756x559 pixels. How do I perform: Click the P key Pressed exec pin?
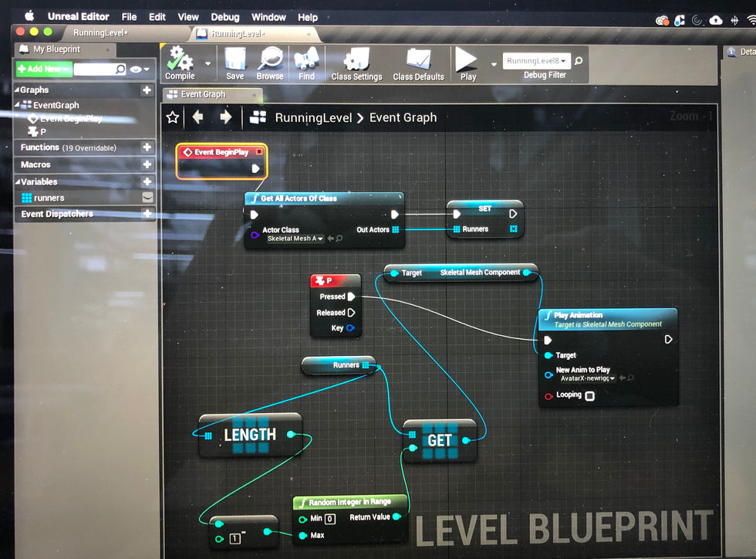tap(352, 296)
